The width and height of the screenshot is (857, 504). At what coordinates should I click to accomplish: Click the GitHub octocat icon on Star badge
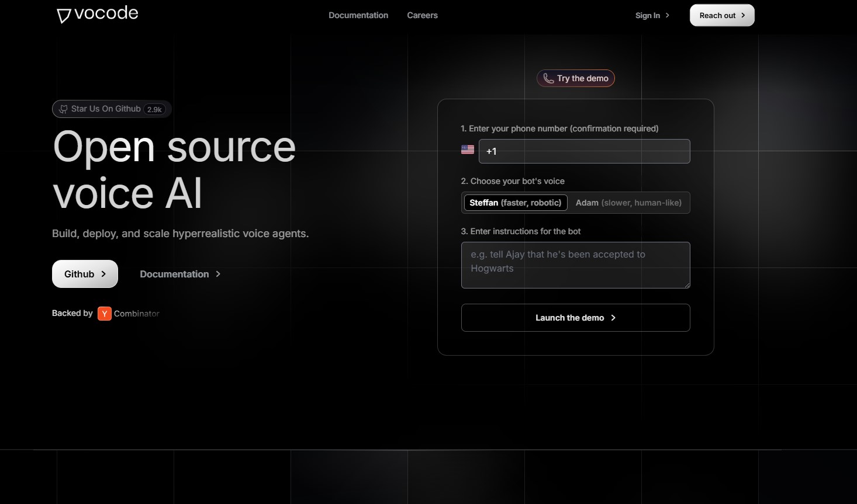[63, 109]
